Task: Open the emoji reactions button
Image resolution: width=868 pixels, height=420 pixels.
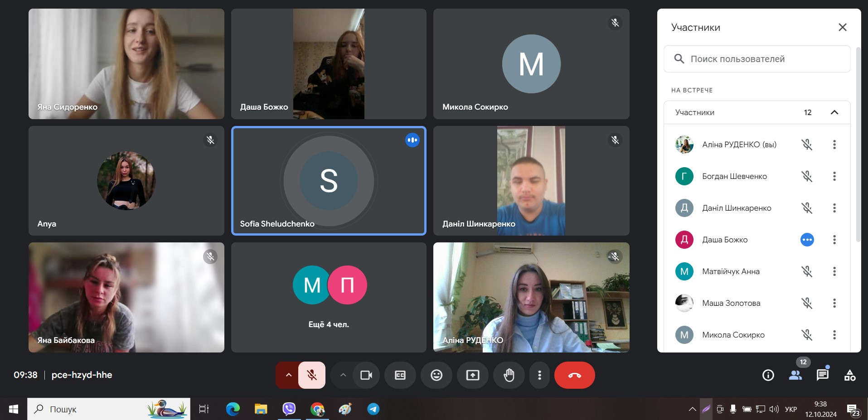Action: (x=436, y=375)
